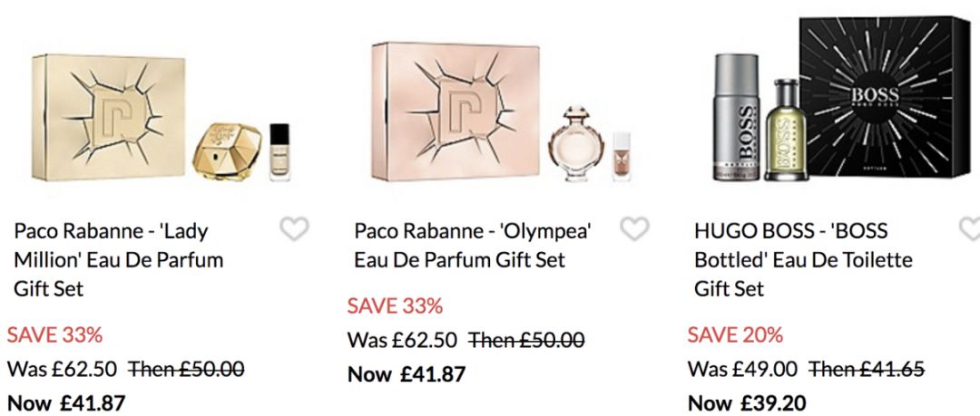Click SAVE 33% label under Olympea
Viewport: 980px width, 416px height.
[395, 305]
